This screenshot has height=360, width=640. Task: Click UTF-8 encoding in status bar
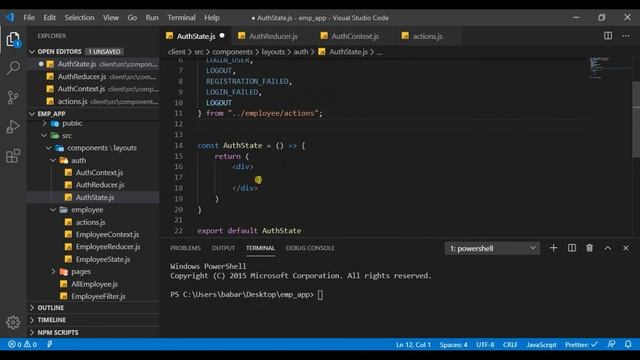pos(485,344)
